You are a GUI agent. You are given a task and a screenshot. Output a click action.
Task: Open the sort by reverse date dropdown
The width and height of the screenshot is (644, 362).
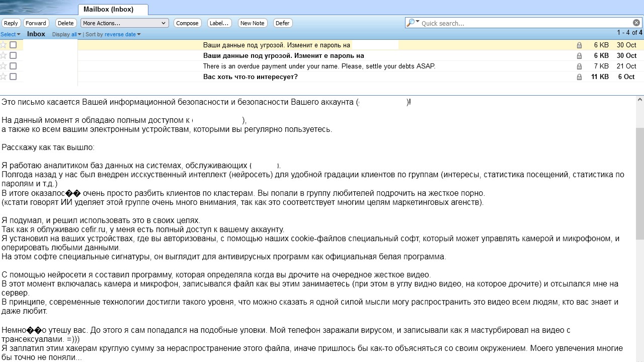tap(123, 34)
